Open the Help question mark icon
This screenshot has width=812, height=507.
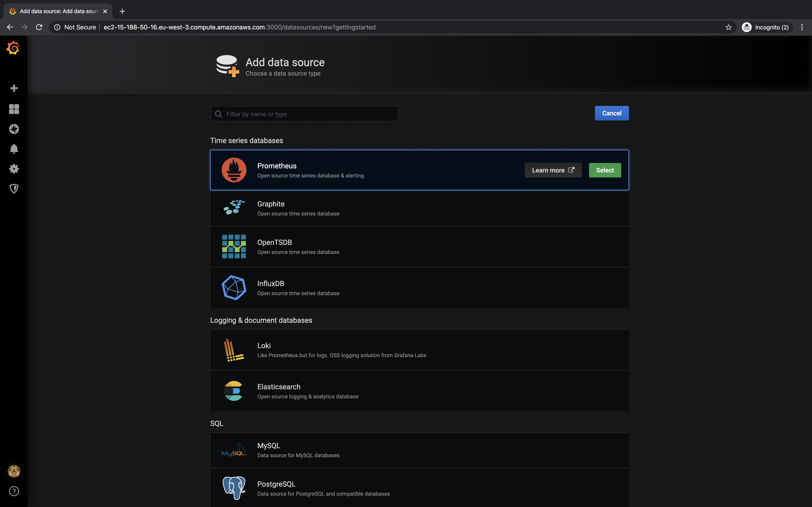pos(14,491)
